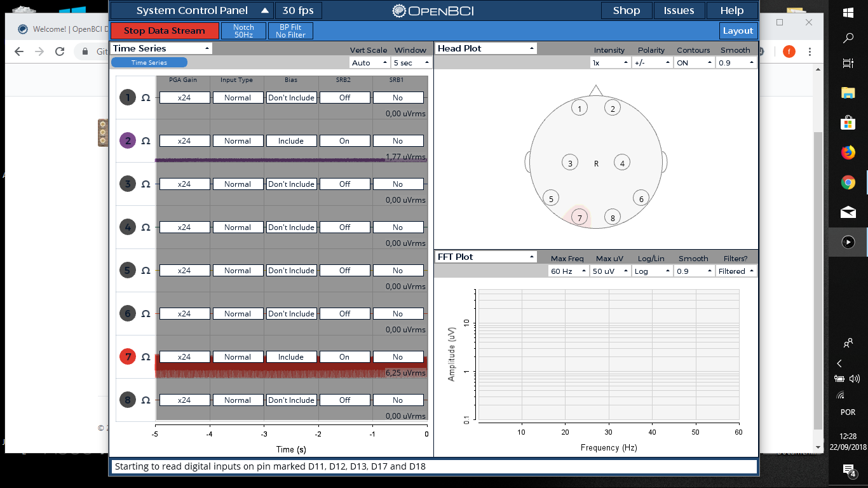Set Bias to Include for channel 3
This screenshot has width=868, height=488.
tap(291, 184)
